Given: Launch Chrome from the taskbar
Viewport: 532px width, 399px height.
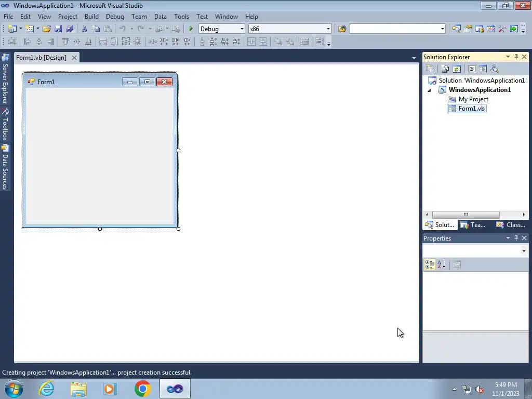Looking at the screenshot, I should click(142, 389).
